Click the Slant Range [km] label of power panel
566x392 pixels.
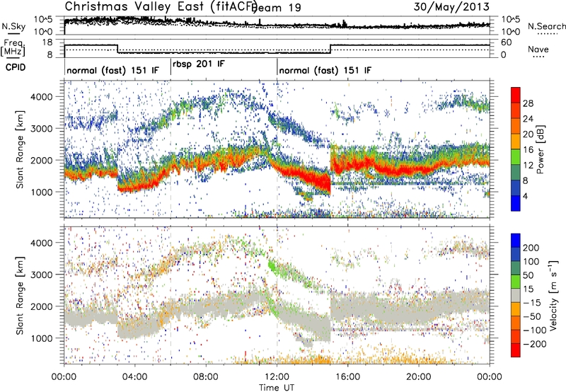point(20,149)
